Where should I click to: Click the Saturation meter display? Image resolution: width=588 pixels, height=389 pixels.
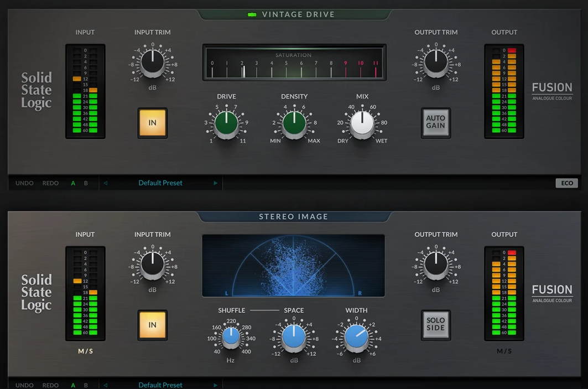point(294,63)
